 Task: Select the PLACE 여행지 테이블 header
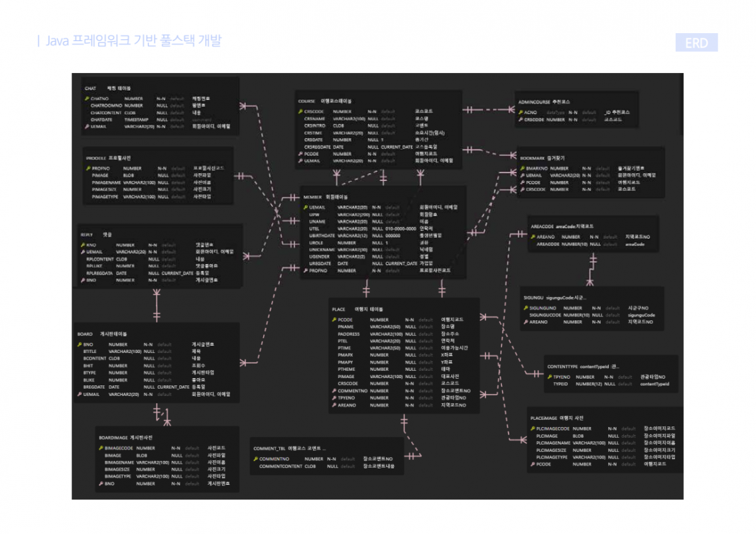click(x=357, y=309)
